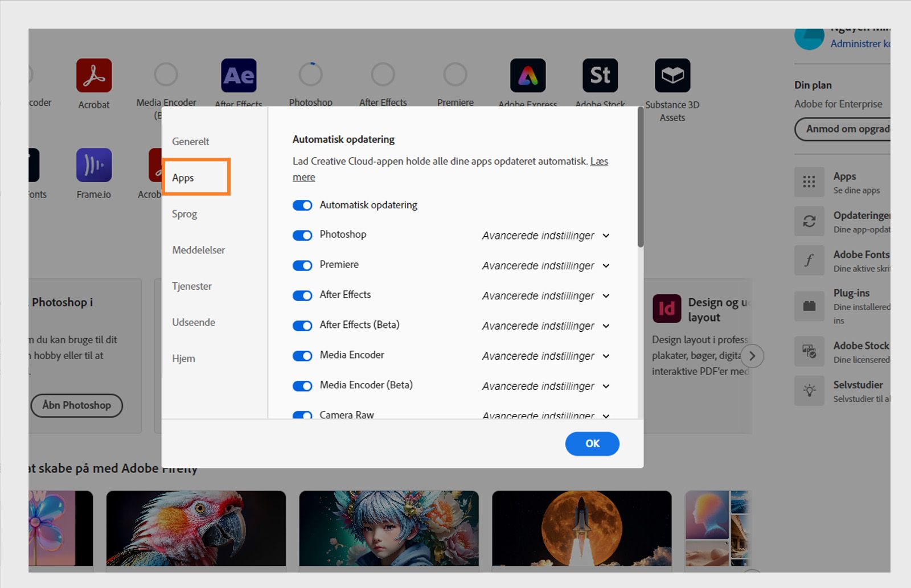Viewport: 911px width, 588px height.
Task: Open Avancerede indstillinger for After Effects
Action: [x=545, y=295]
